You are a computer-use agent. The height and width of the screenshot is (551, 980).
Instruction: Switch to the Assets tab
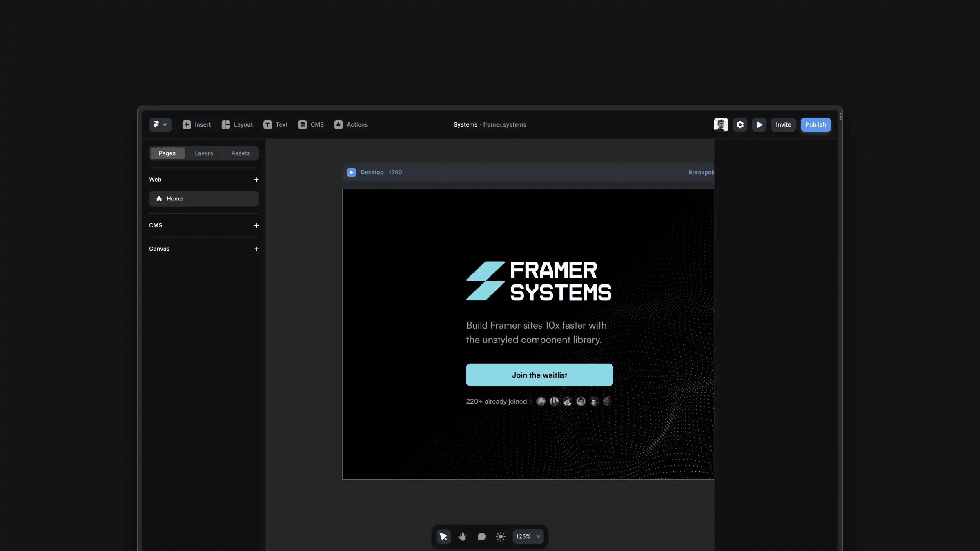[x=241, y=153]
